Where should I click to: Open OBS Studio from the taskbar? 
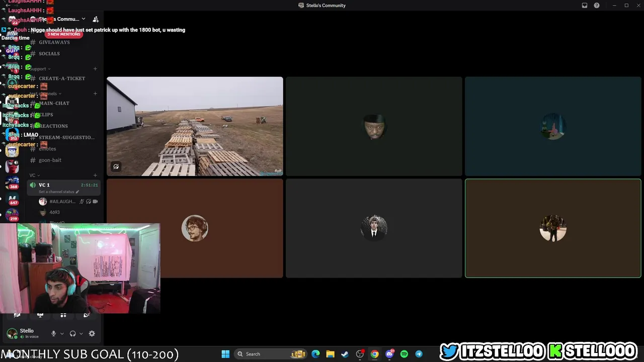360,354
